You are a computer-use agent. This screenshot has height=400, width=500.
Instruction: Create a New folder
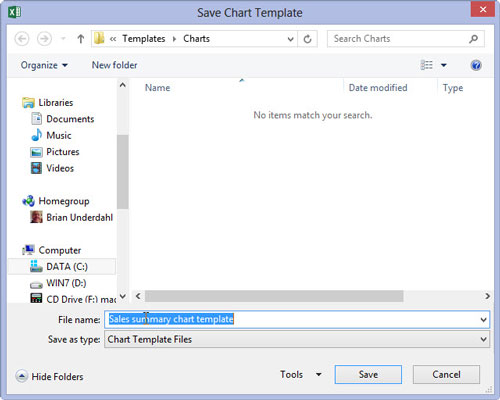coord(114,65)
